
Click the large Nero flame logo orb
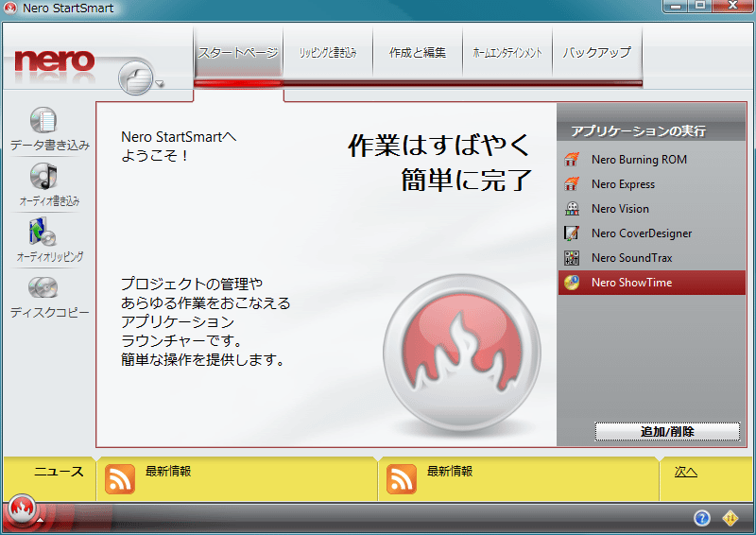462,353
